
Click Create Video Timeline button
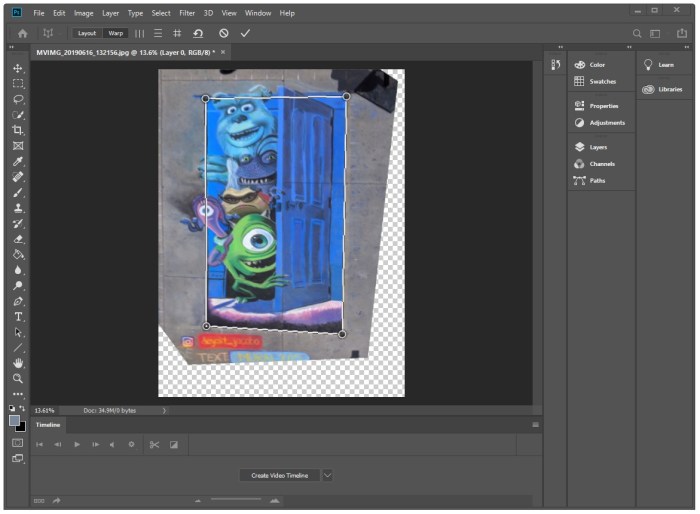coord(280,475)
